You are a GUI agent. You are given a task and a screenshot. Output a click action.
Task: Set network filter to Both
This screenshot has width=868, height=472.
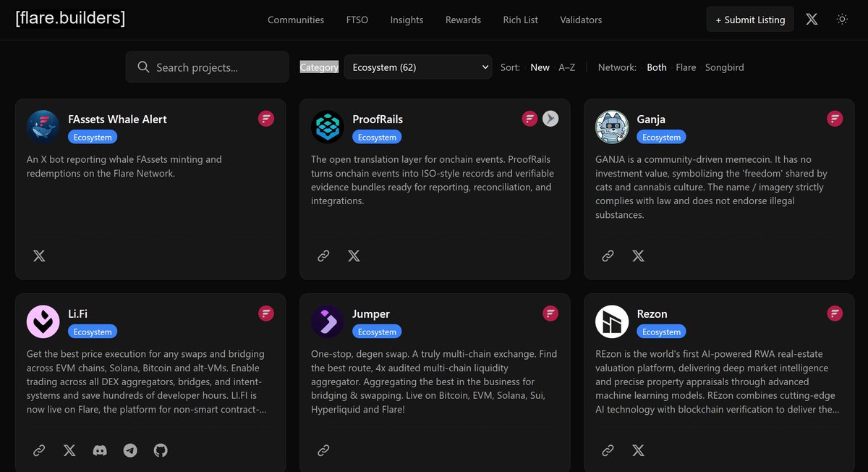[x=657, y=67]
